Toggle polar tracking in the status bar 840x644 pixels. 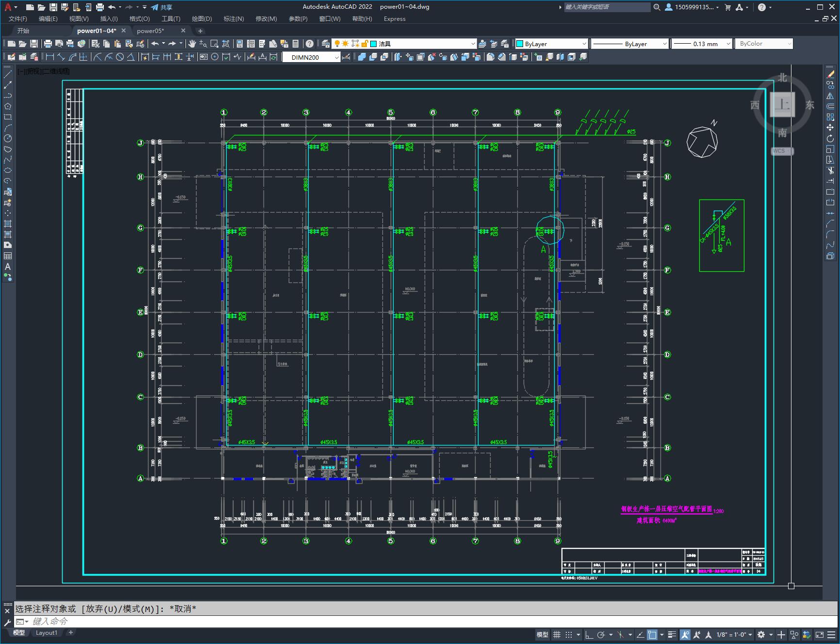click(601, 634)
